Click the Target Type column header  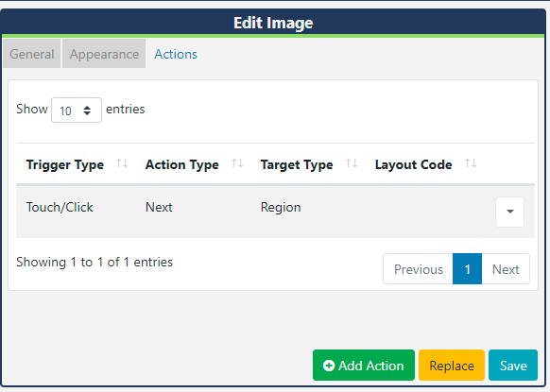pos(297,164)
